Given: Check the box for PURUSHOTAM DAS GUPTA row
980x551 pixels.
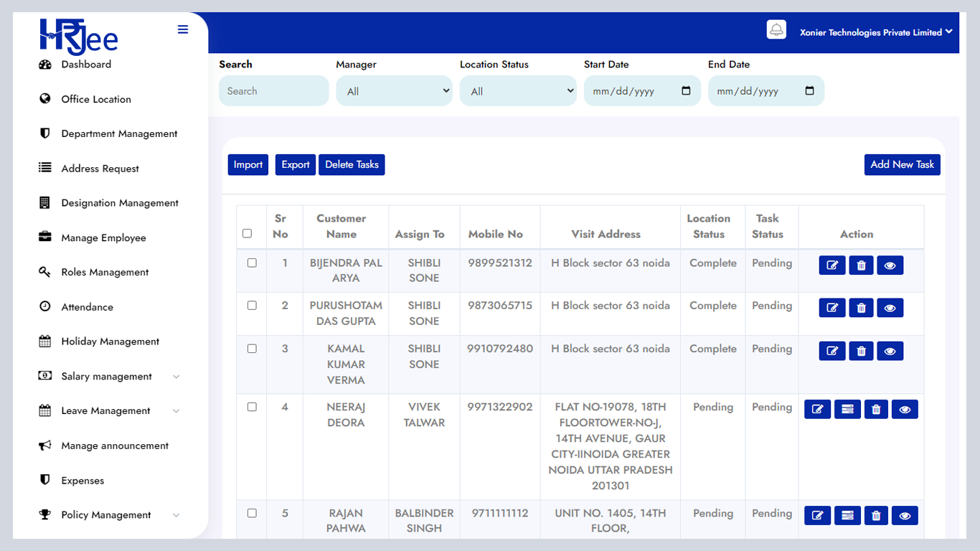Looking at the screenshot, I should tap(252, 305).
